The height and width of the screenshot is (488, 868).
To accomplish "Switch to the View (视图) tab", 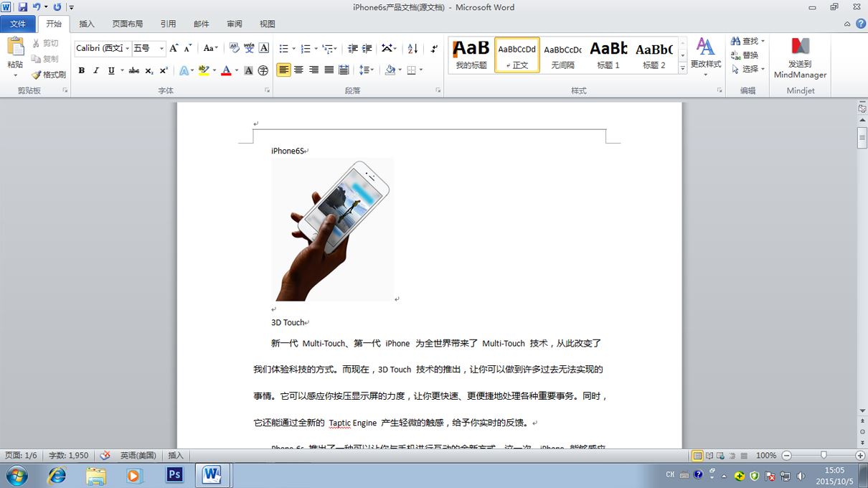I will 268,24.
